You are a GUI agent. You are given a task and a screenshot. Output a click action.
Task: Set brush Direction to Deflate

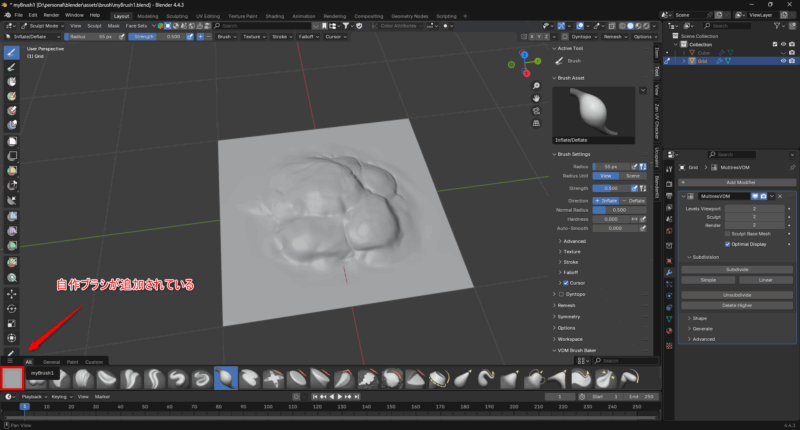pyautogui.click(x=633, y=201)
